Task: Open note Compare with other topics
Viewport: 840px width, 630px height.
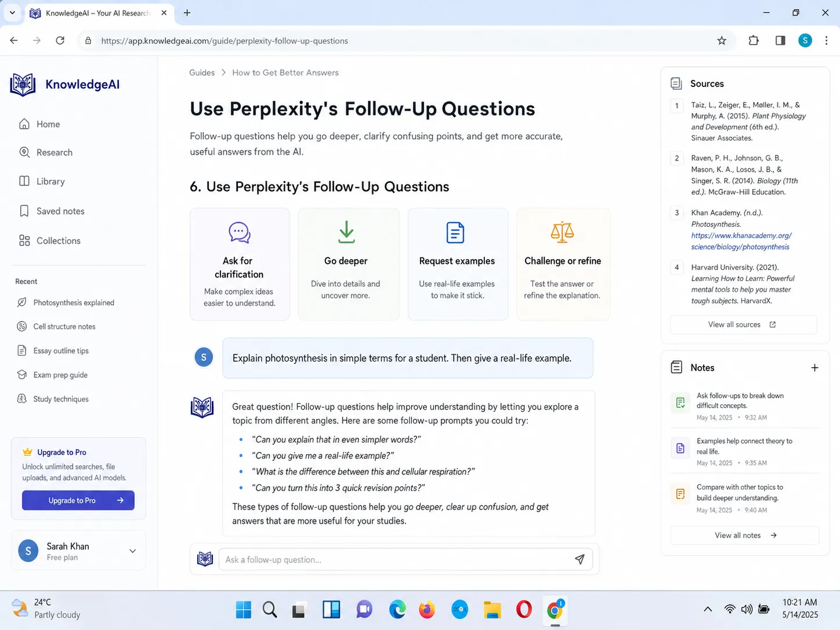Action: (x=745, y=498)
